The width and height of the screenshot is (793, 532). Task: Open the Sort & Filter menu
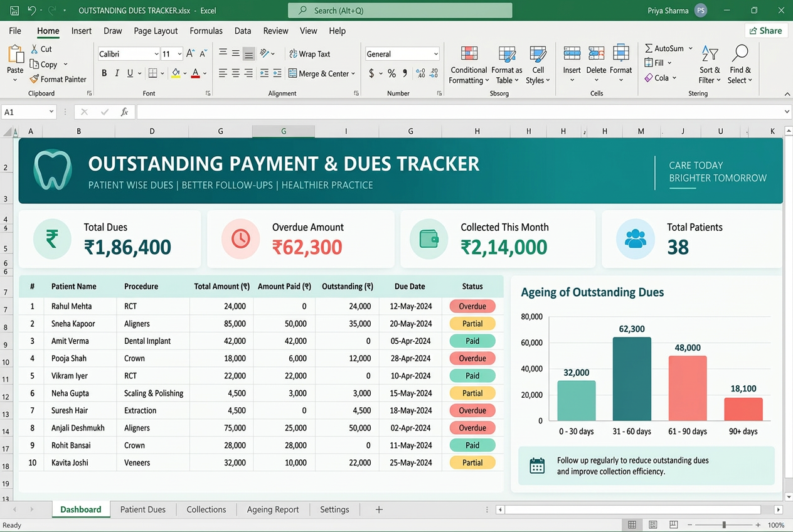(x=710, y=65)
